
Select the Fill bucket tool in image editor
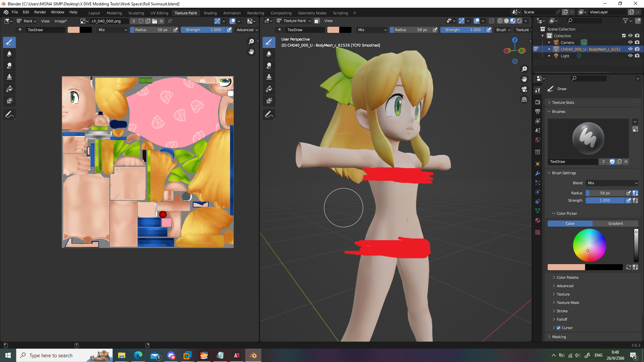pos(9,89)
